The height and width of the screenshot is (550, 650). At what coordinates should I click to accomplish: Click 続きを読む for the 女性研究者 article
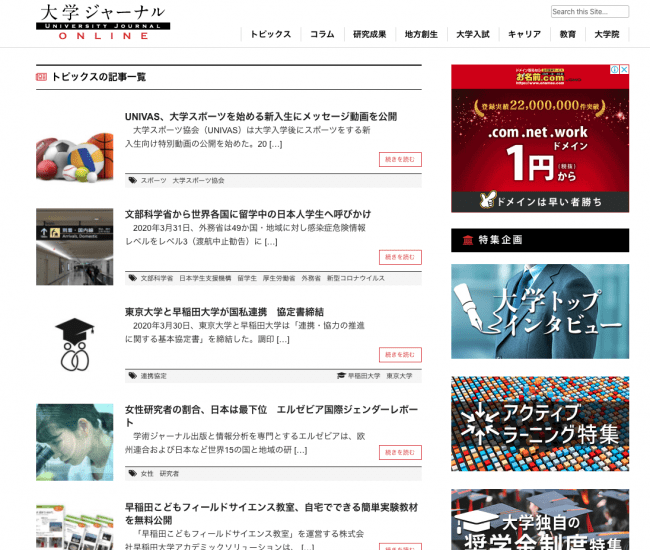[400, 452]
